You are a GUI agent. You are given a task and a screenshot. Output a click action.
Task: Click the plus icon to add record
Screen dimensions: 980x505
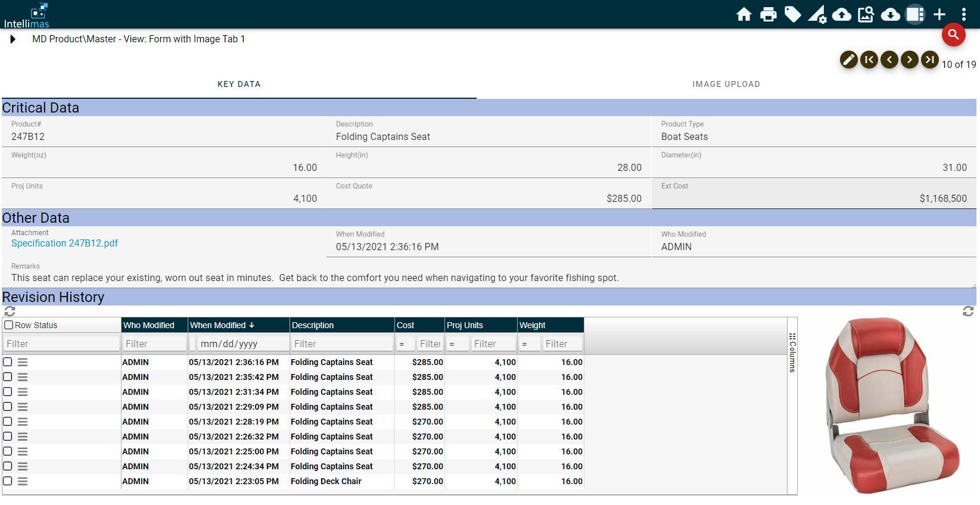pos(939,14)
